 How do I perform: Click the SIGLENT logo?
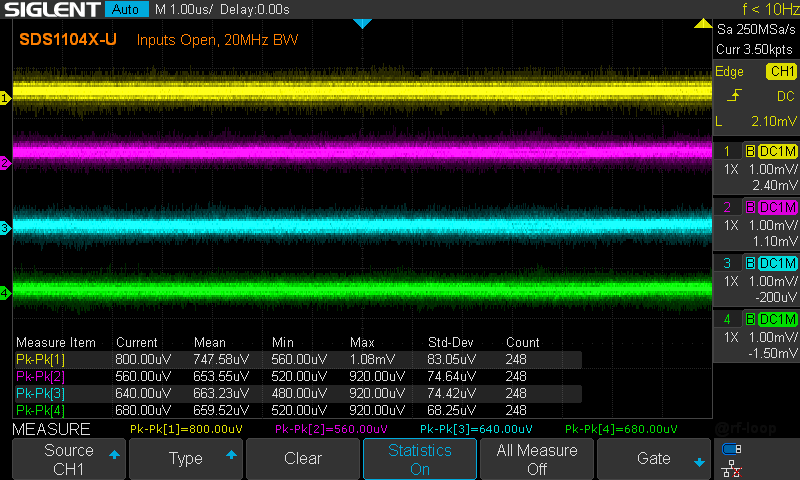(53, 9)
